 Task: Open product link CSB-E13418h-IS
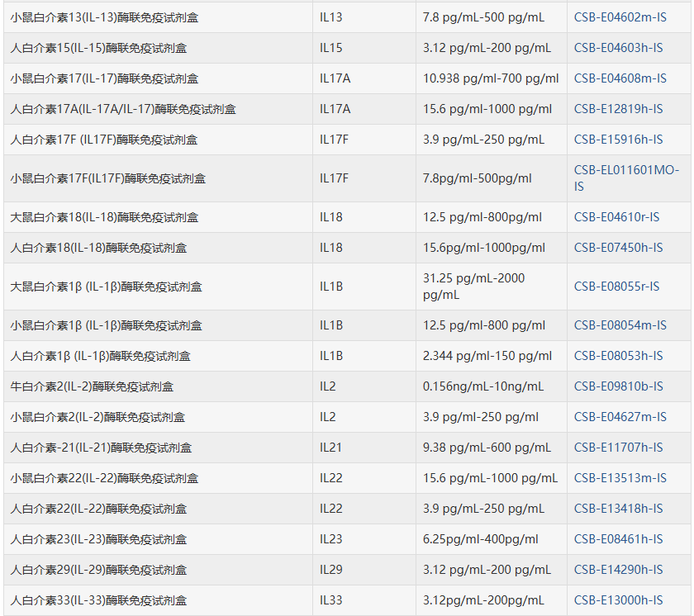click(618, 509)
